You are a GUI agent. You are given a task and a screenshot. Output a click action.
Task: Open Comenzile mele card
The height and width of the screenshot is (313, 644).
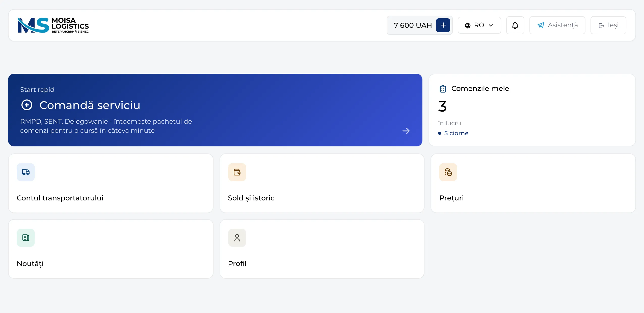pyautogui.click(x=532, y=110)
